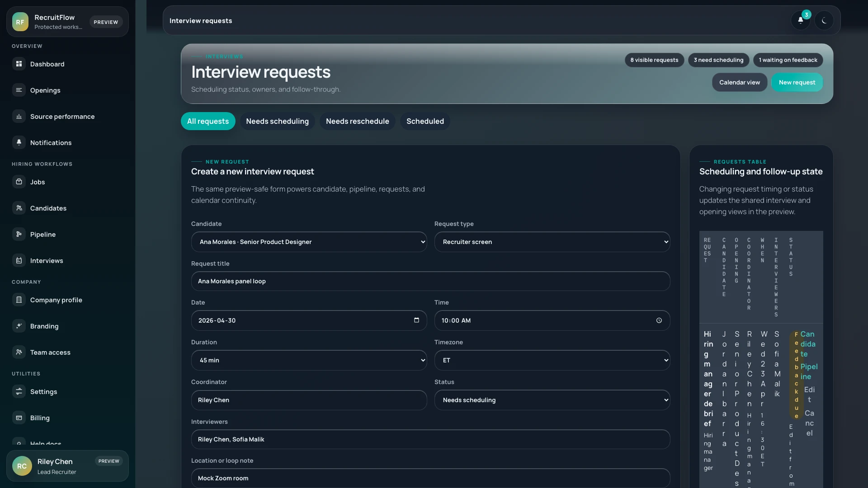This screenshot has width=868, height=488.
Task: Click the Company profile building icon
Action: click(x=19, y=300)
